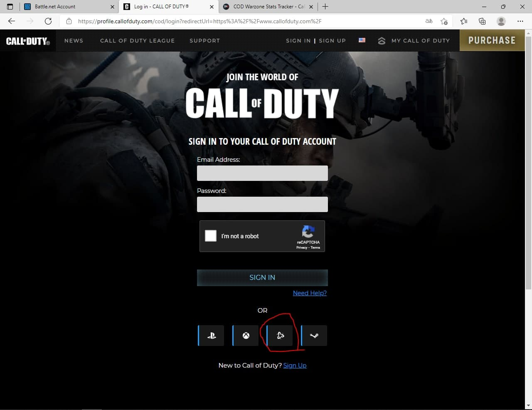Focus the Password input field
This screenshot has height=410, width=532.
pyautogui.click(x=262, y=205)
